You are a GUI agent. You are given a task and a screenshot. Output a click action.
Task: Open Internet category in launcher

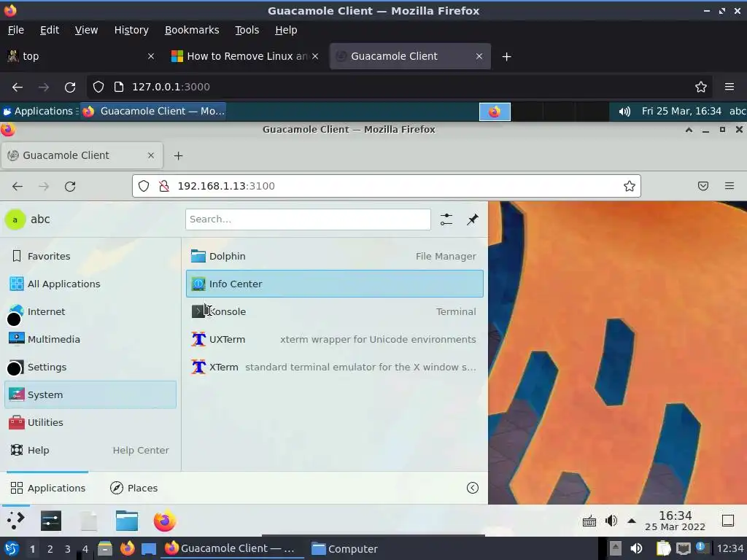point(90,311)
